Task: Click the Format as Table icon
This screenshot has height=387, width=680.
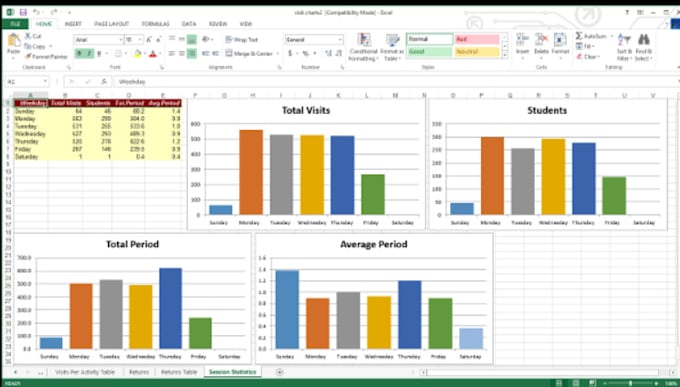Action: [392, 39]
